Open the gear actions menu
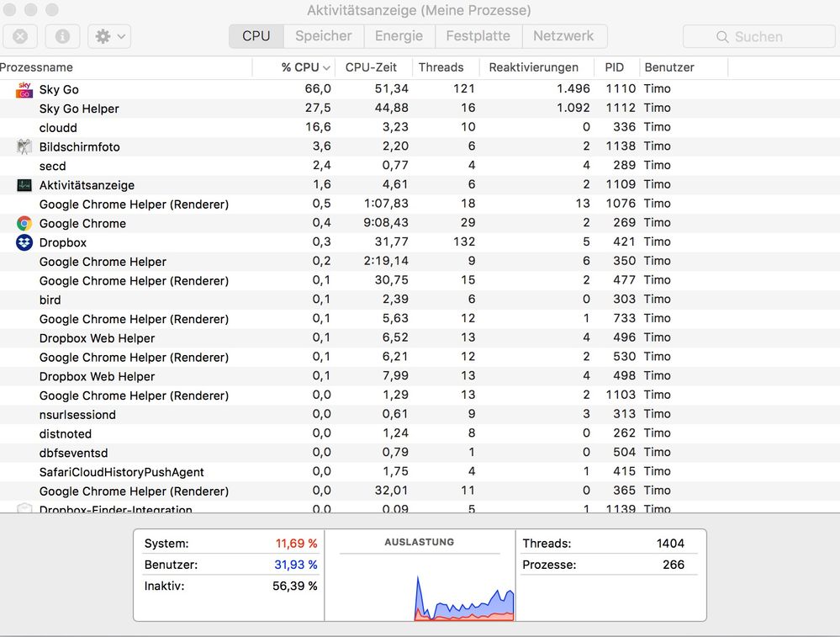The image size is (840, 637). point(109,36)
